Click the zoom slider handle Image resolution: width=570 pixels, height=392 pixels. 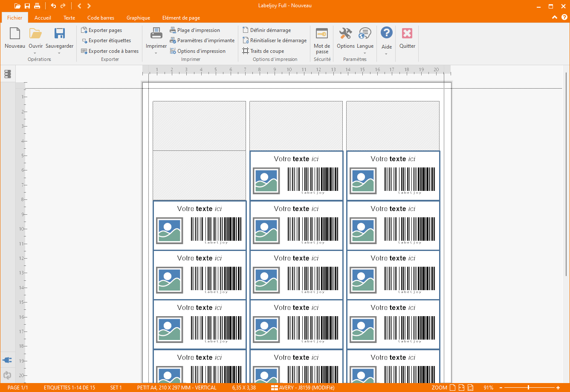529,388
